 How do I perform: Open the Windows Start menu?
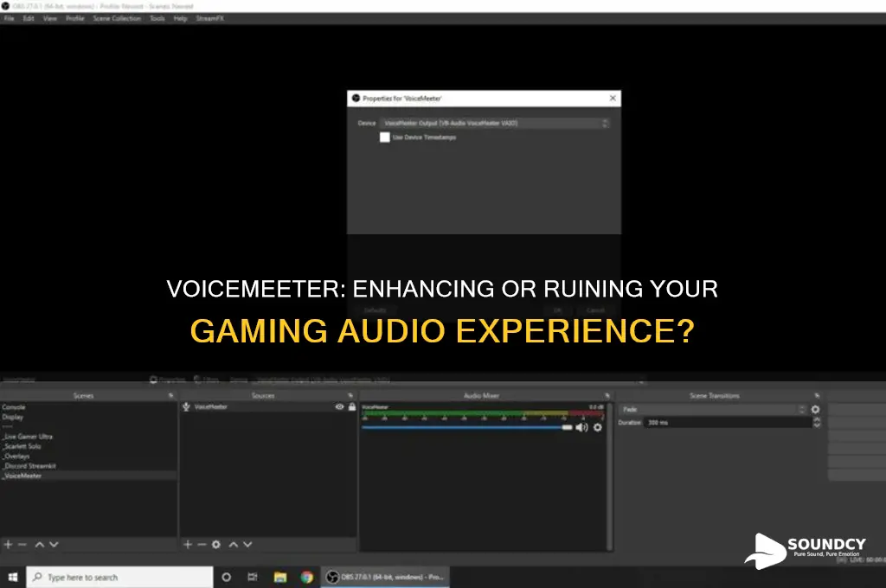(13, 578)
